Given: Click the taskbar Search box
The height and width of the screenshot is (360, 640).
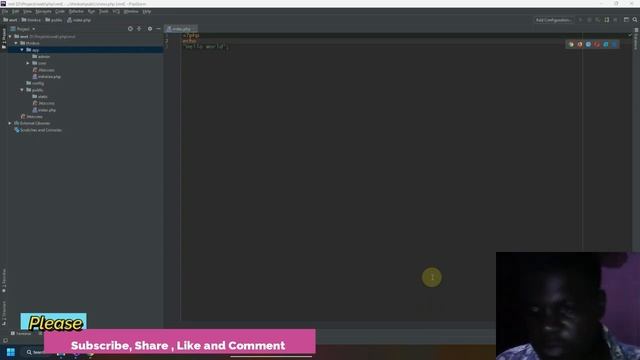Looking at the screenshot, I should (36, 352).
